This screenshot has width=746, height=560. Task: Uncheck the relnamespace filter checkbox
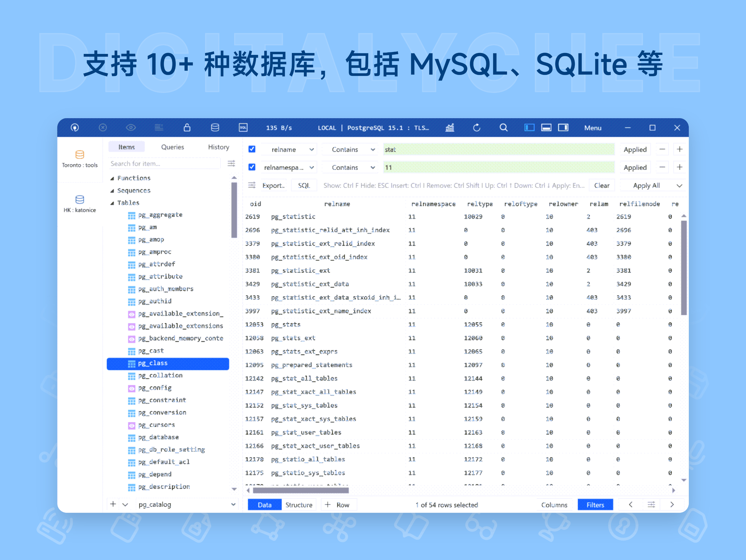(x=252, y=167)
